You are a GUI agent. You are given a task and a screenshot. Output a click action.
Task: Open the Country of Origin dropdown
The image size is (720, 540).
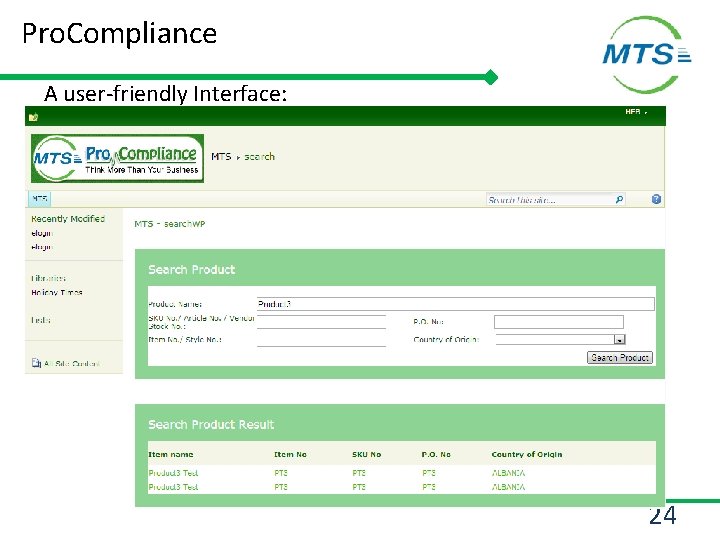560,339
